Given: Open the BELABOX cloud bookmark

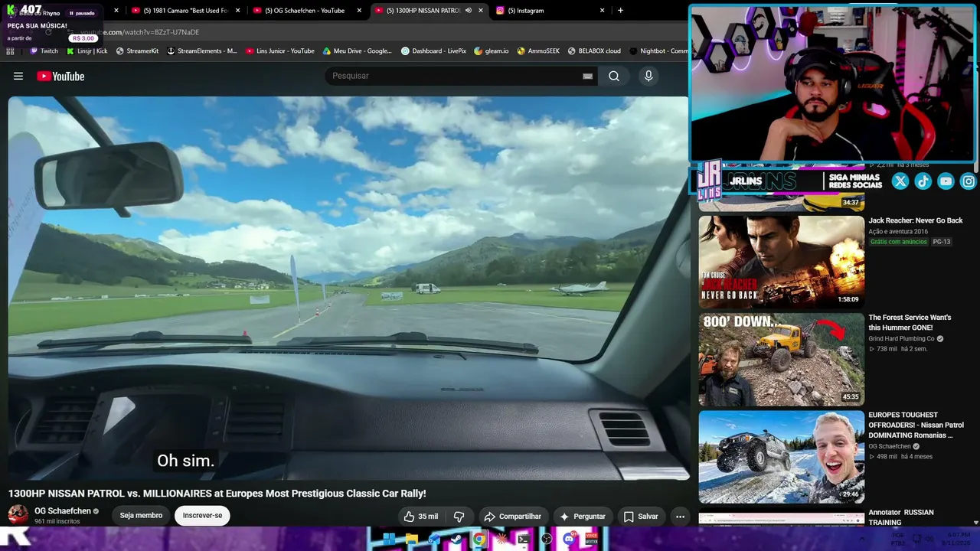Looking at the screenshot, I should pyautogui.click(x=594, y=51).
